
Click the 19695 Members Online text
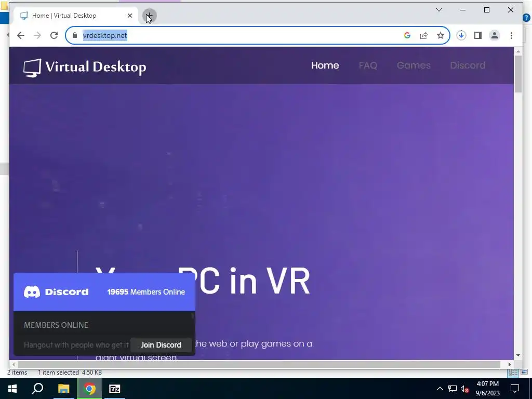coord(146,292)
